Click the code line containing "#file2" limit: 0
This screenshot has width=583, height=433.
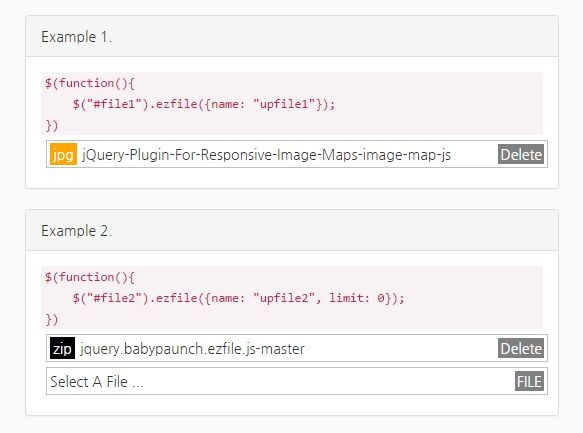238,298
